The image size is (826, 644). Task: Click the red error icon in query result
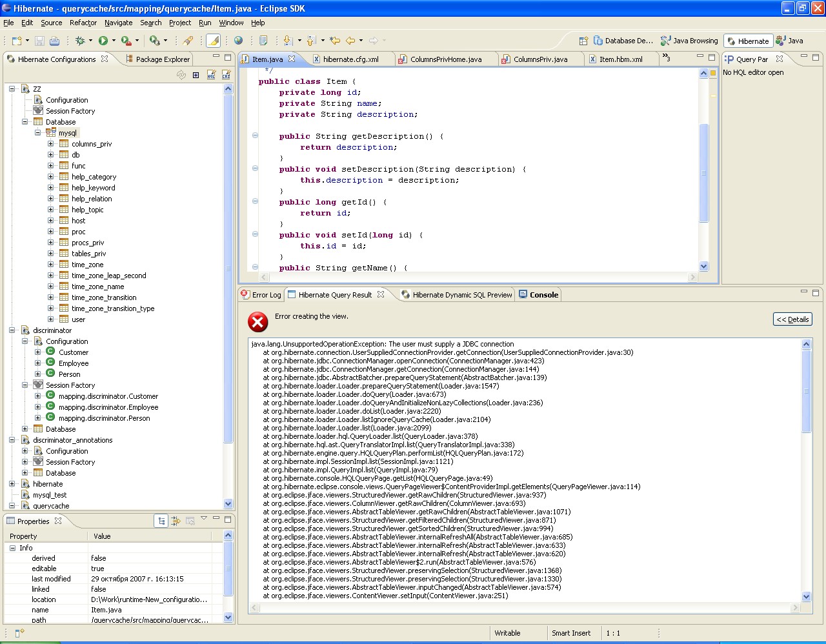(258, 321)
